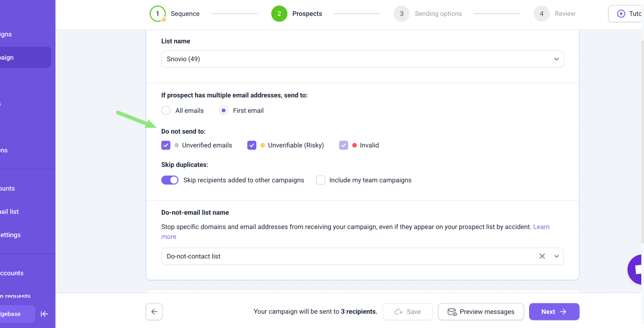Screen dimensions: 644x328
Task: Open the Learn more link
Action: [x=541, y=227]
